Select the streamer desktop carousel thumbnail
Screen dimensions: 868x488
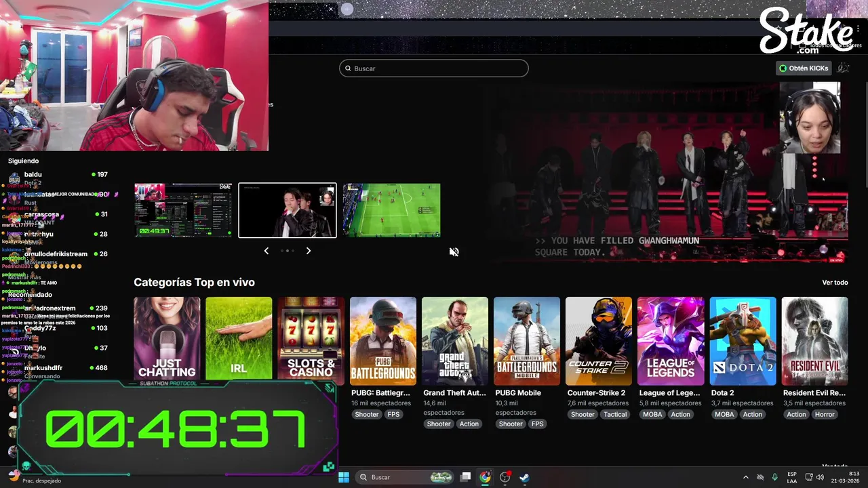183,210
